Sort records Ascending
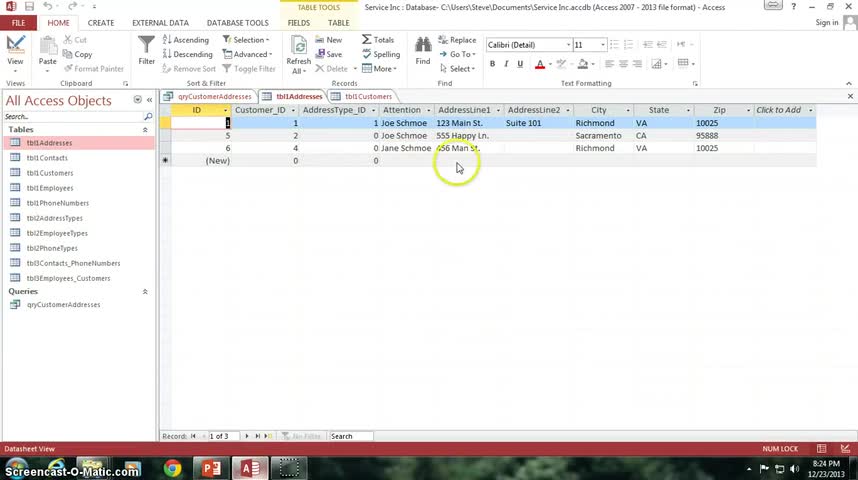The width and height of the screenshot is (858, 480). pos(186,40)
